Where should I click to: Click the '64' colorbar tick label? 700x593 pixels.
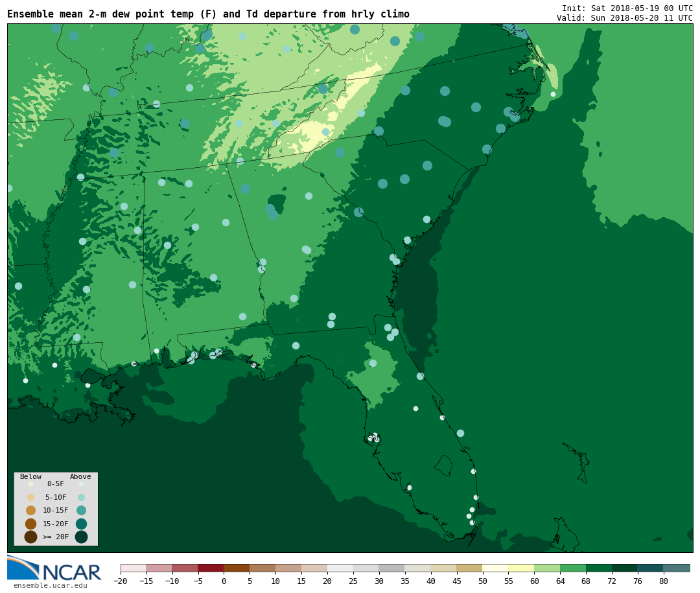coord(561,581)
